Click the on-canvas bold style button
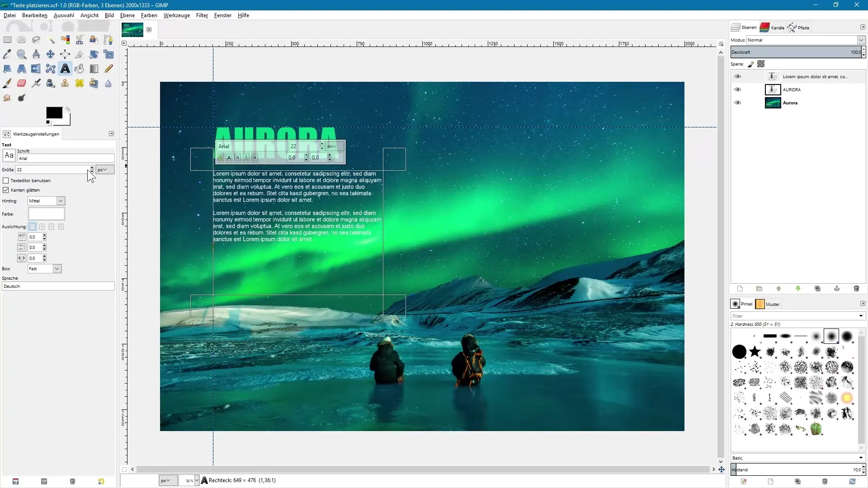 click(x=229, y=158)
